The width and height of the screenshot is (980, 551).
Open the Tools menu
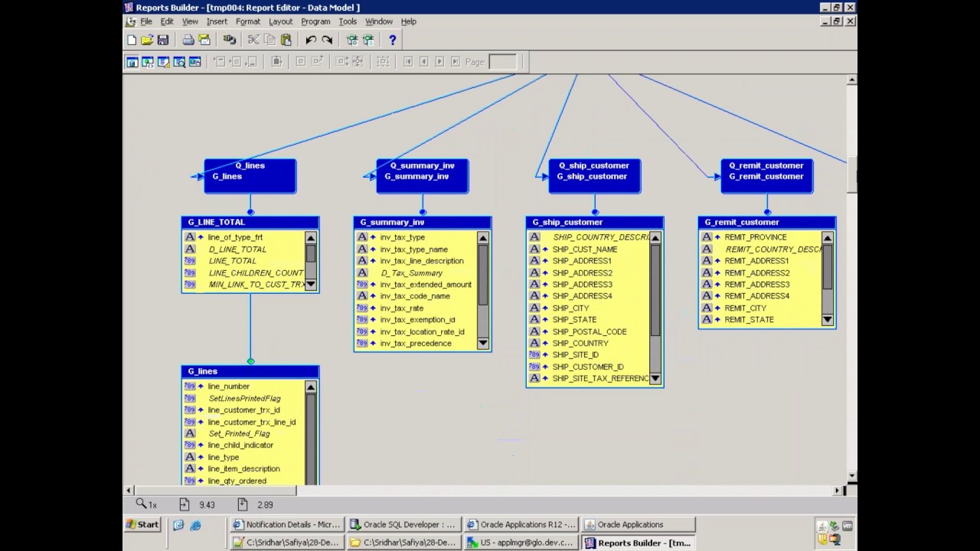tap(348, 21)
